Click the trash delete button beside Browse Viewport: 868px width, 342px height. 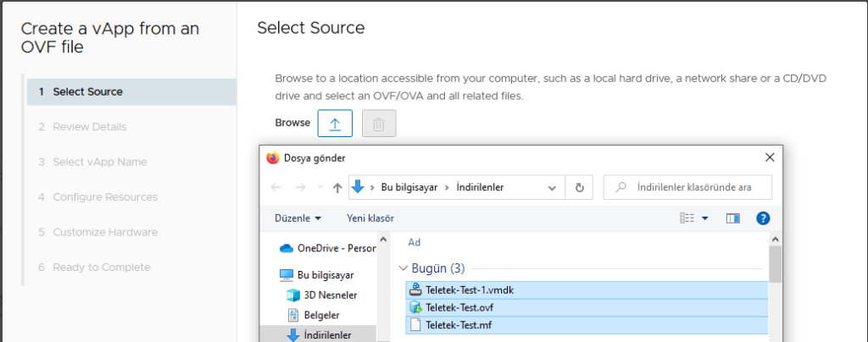coord(379,124)
